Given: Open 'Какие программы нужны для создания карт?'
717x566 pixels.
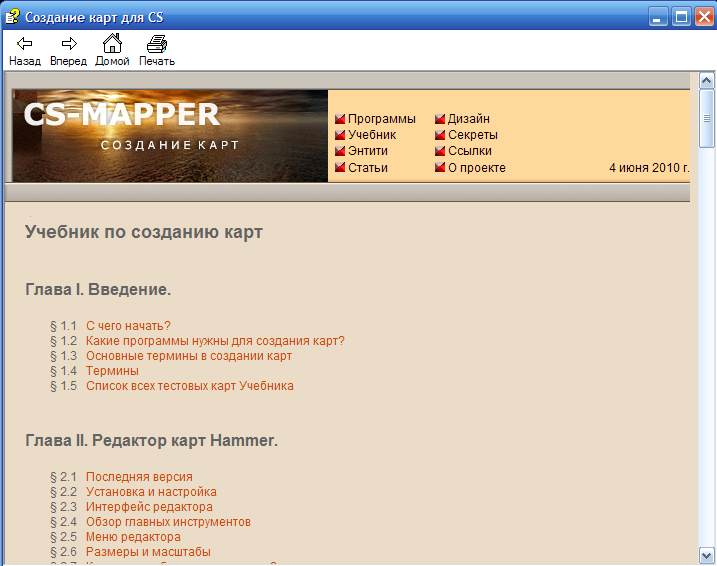Looking at the screenshot, I should click(x=215, y=341).
